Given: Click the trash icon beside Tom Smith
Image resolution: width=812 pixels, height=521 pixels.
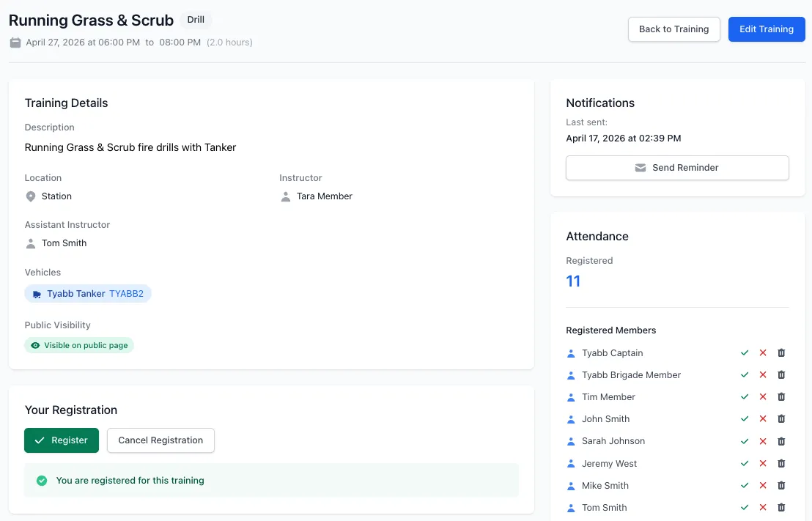Looking at the screenshot, I should [781, 508].
